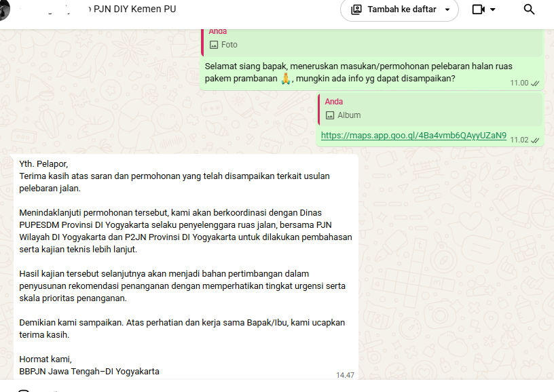This screenshot has width=554, height=392.
Task: Click the Album image icon in quoted reply
Action: 330,115
